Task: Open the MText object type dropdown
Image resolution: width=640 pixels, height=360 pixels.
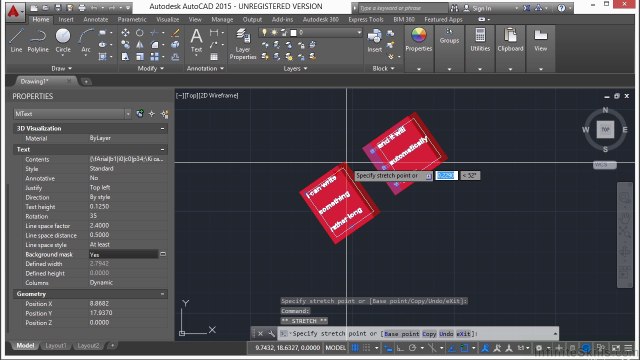Action: (x=128, y=114)
